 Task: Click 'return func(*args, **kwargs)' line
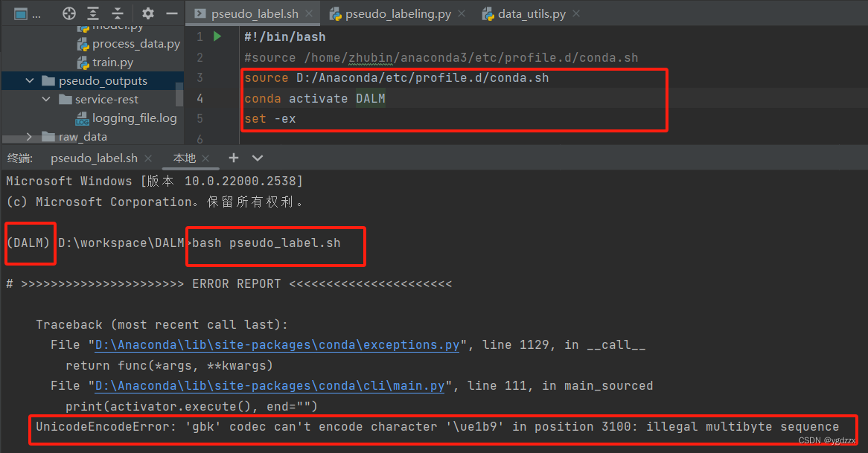point(170,366)
